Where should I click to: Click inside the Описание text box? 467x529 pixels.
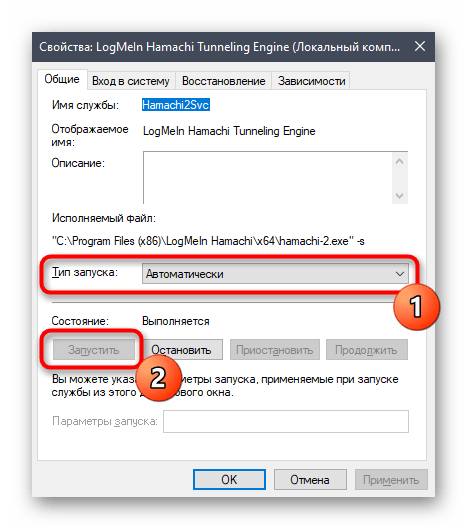click(268, 177)
